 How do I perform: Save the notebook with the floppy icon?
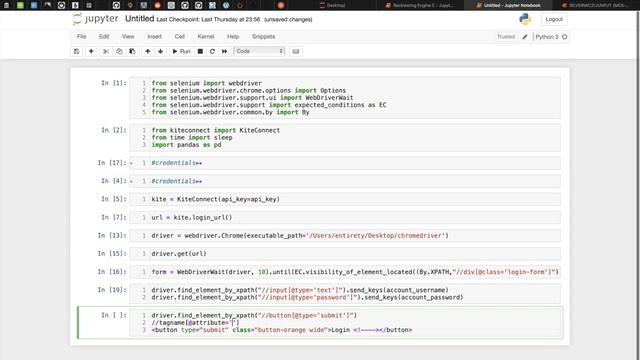click(x=76, y=51)
